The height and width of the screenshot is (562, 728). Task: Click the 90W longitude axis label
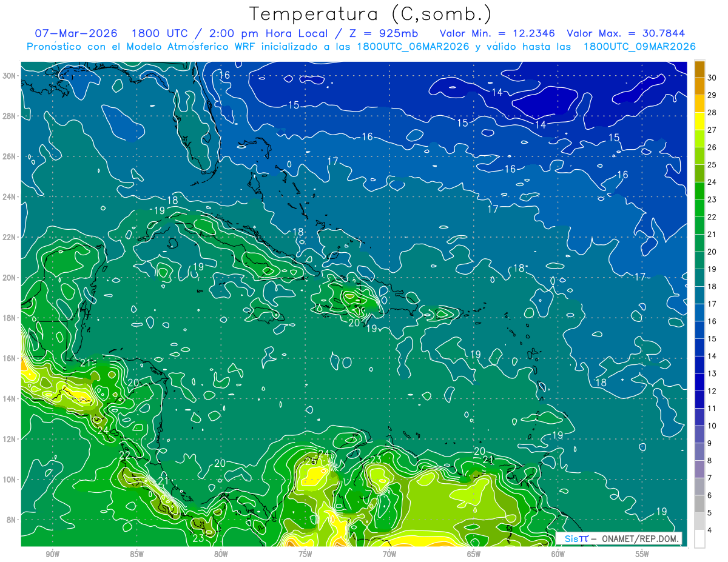coord(52,554)
